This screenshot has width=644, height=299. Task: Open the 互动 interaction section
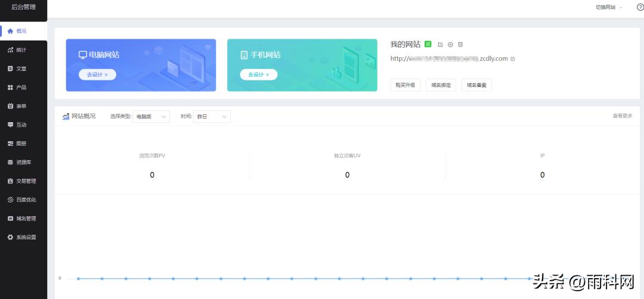(x=23, y=124)
